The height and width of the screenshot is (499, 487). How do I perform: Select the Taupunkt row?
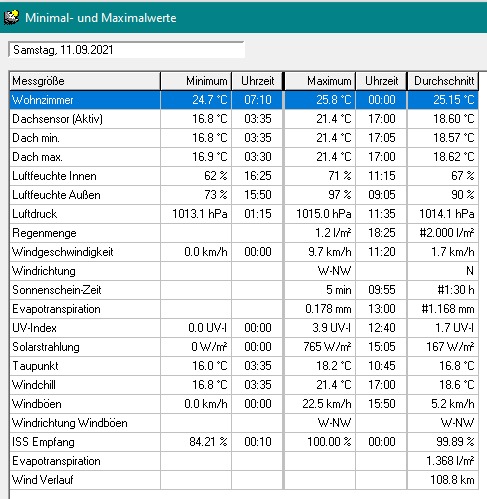[244, 366]
